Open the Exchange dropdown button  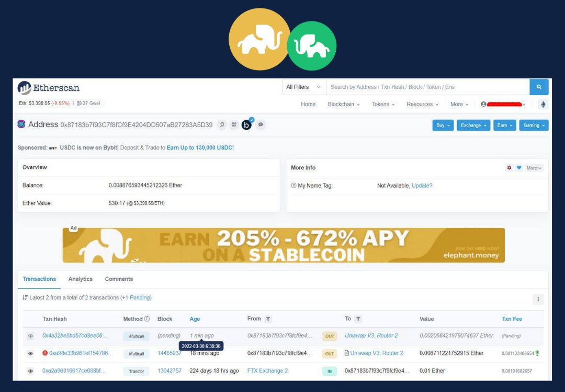(473, 125)
